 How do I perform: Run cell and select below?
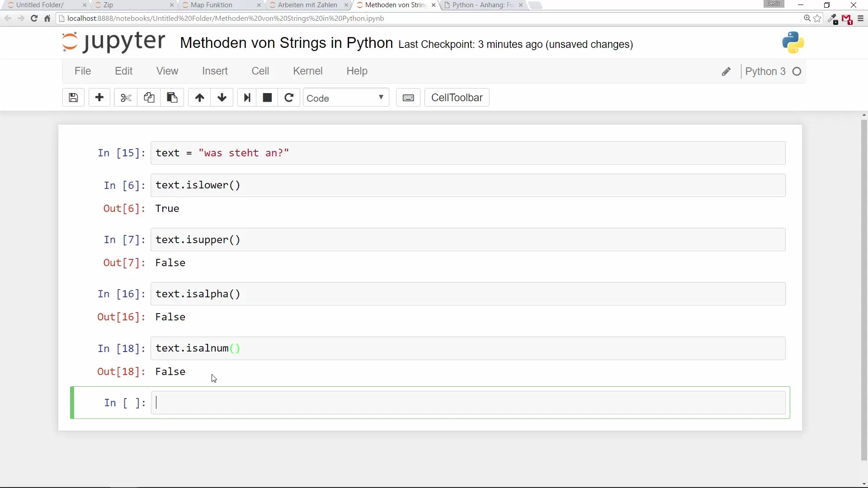[x=247, y=98]
